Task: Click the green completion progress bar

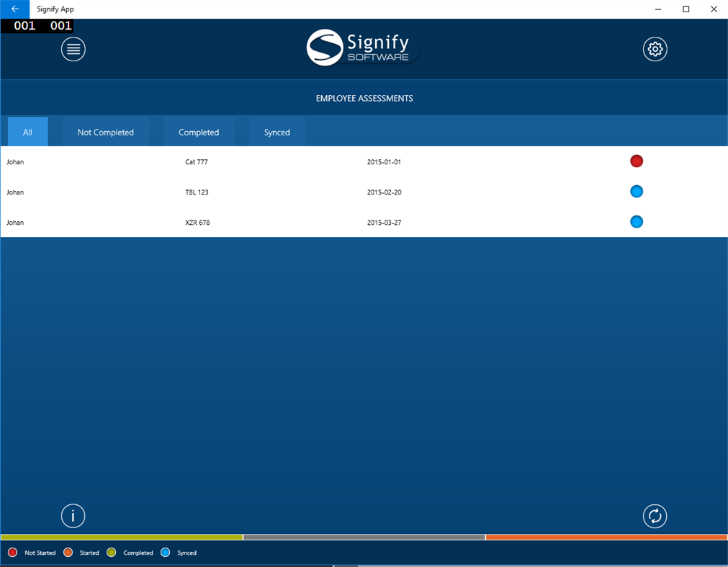Action: click(x=122, y=537)
